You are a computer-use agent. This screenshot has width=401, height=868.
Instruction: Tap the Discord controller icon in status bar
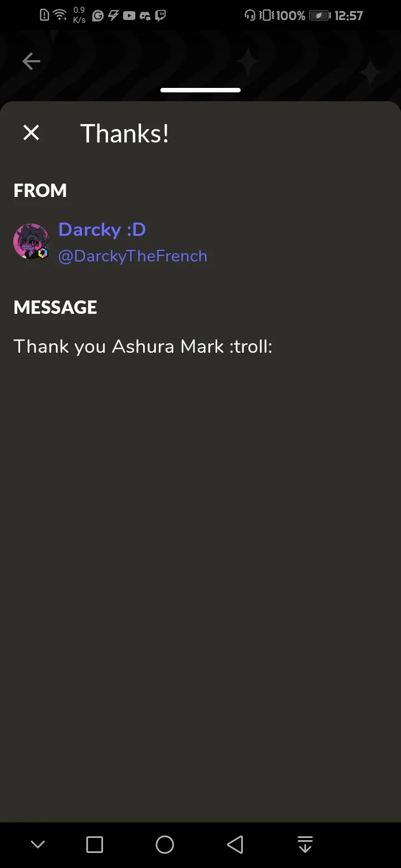pyautogui.click(x=145, y=16)
